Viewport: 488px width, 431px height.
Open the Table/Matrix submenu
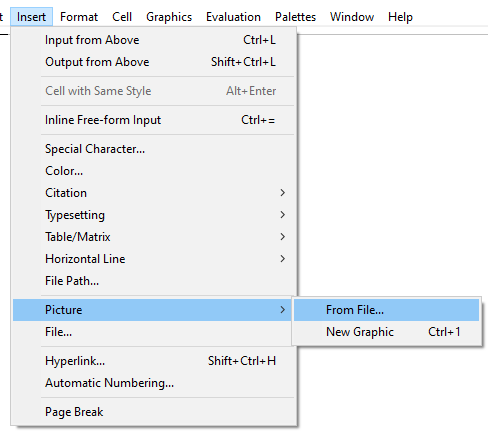pos(154,237)
